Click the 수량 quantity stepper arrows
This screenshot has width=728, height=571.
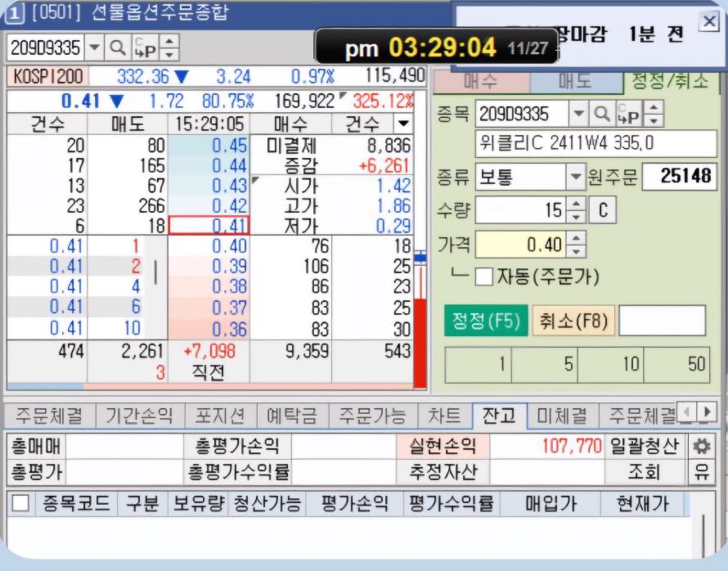pos(576,210)
